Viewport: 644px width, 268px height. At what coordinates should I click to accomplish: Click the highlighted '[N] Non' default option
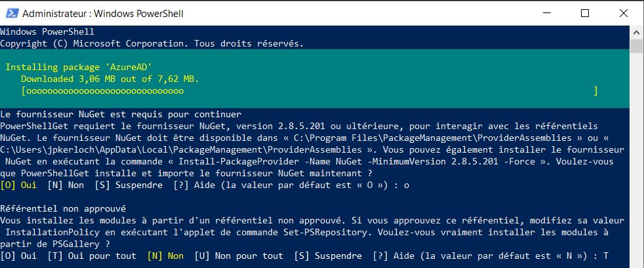pyautogui.click(x=165, y=256)
